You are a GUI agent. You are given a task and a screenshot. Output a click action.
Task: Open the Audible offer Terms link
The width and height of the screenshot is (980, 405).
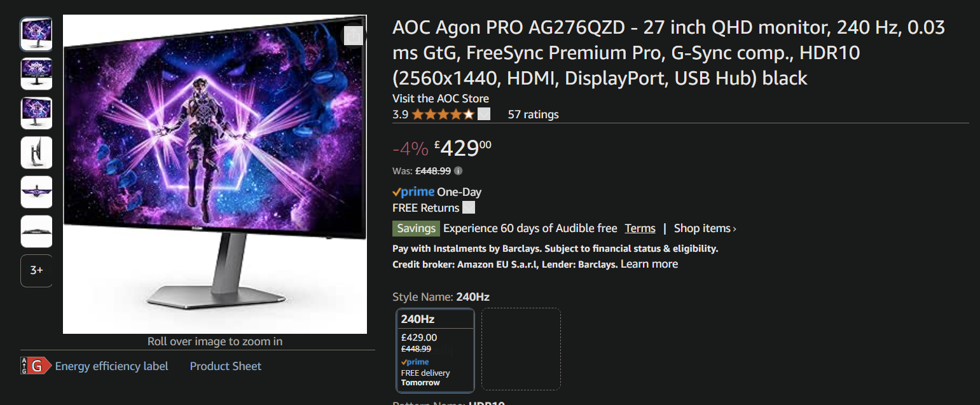click(640, 228)
